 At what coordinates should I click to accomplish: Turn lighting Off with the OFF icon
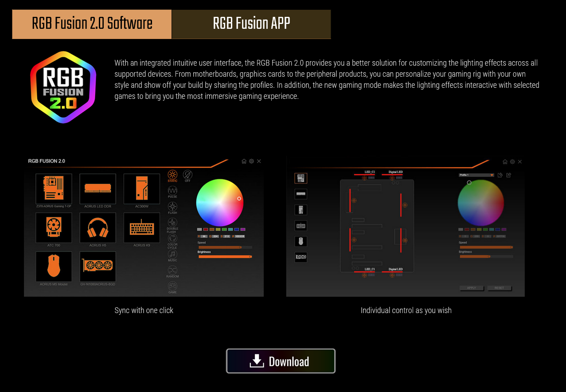tap(187, 176)
